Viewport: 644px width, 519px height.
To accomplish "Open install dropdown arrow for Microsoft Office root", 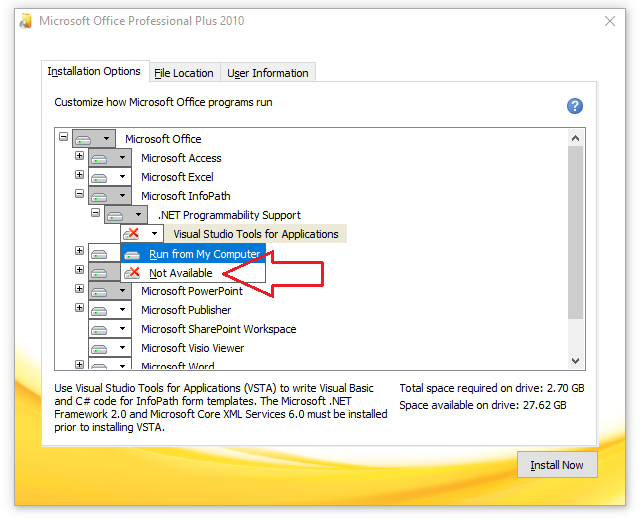I will point(106,138).
